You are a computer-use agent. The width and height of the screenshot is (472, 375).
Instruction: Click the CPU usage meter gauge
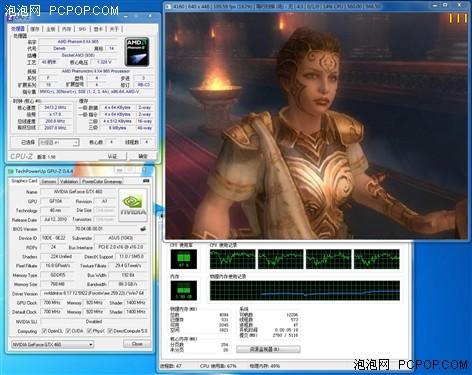click(183, 259)
